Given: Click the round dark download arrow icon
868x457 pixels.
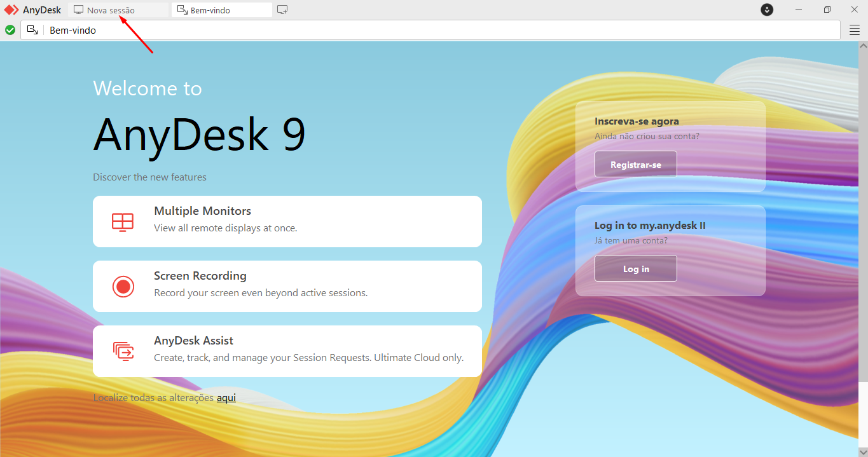Looking at the screenshot, I should tap(768, 10).
